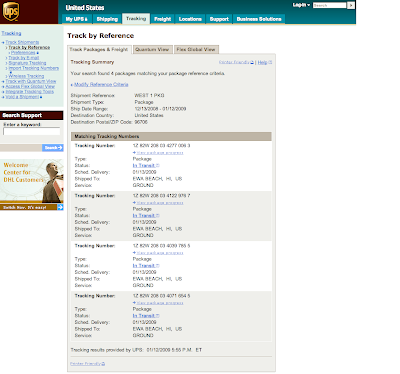The image size is (400, 374).
Task: Click the first tracking number text
Action: (161, 146)
